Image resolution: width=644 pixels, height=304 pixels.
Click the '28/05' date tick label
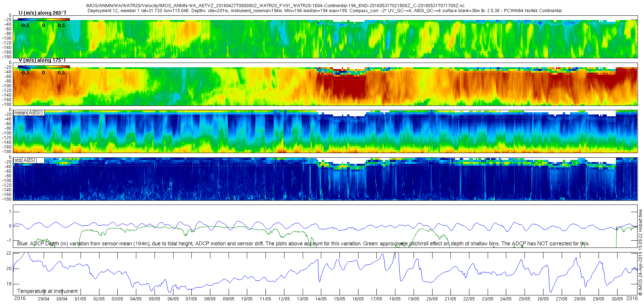[580, 299]
